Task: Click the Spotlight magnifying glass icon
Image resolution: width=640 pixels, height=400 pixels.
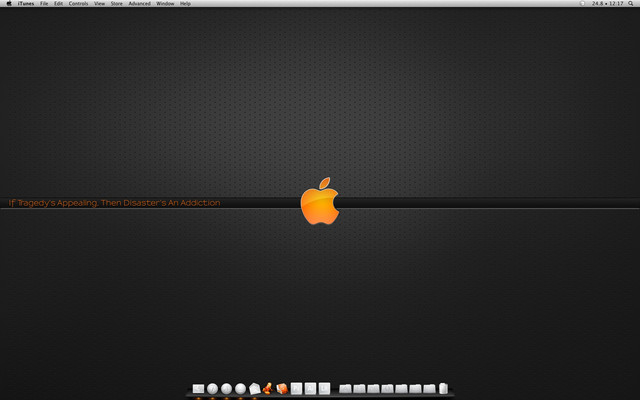Action: click(633, 4)
